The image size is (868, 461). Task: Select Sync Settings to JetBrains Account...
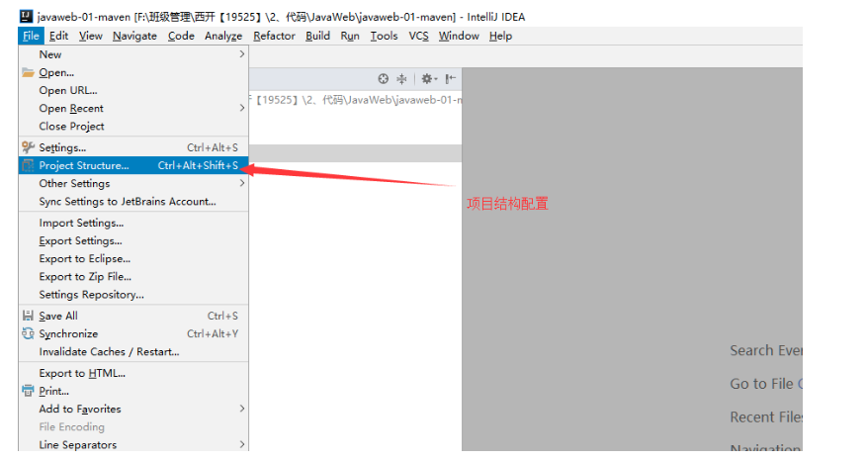(x=133, y=201)
